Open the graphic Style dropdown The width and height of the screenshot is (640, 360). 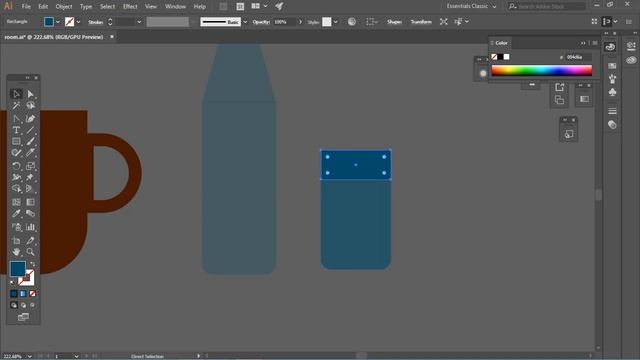coord(336,22)
